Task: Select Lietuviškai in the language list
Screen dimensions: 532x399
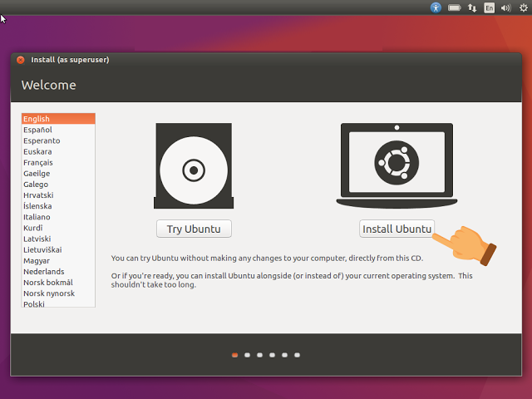Action: click(58, 249)
